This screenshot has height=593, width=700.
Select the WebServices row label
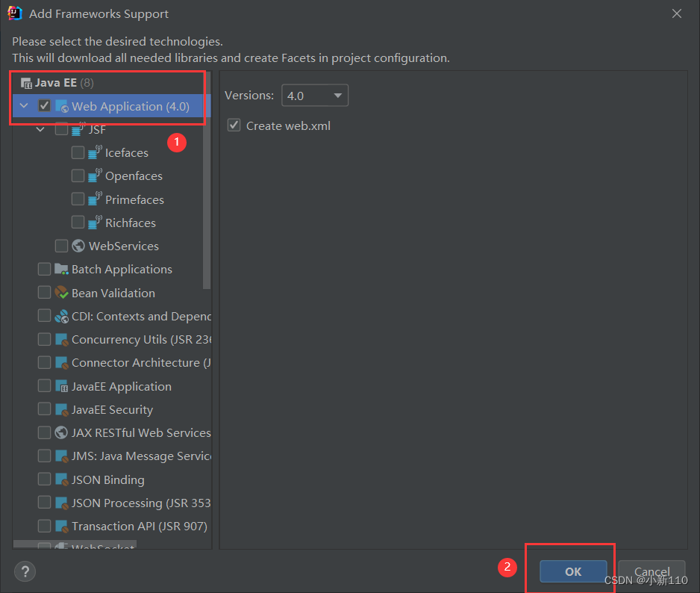coord(124,246)
